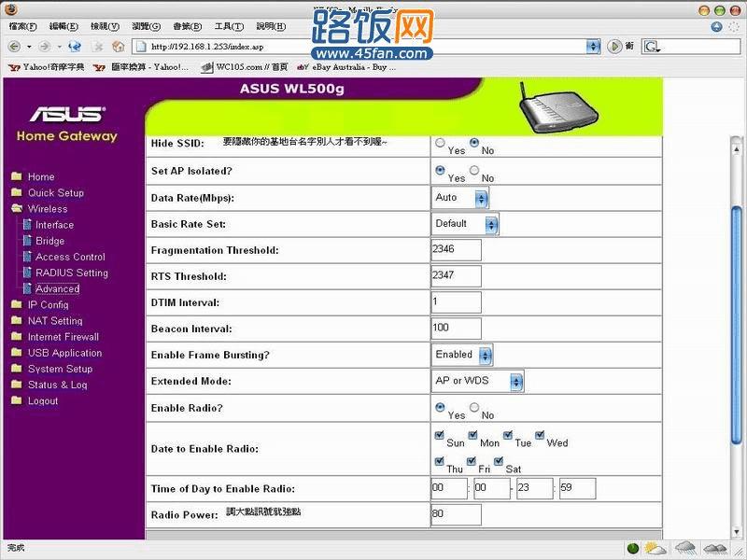Click the Fragmentation Threshold field
The height and width of the screenshot is (560, 747).
456,249
